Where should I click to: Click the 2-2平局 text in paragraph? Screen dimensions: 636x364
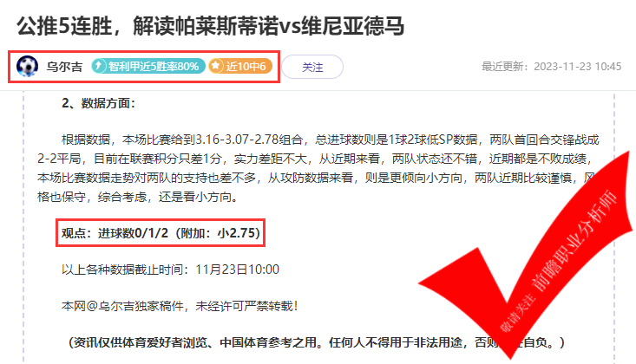[x=59, y=159]
